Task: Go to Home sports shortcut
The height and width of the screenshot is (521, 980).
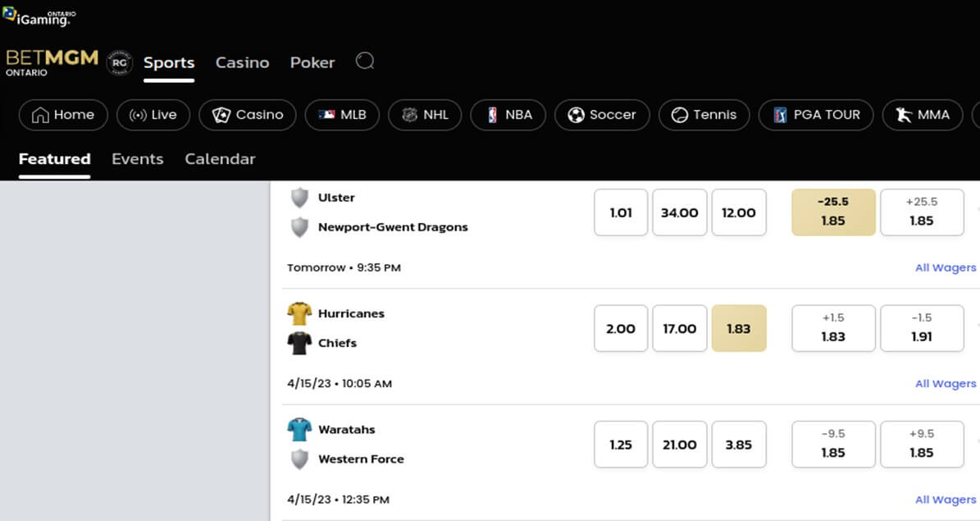Action: click(63, 115)
